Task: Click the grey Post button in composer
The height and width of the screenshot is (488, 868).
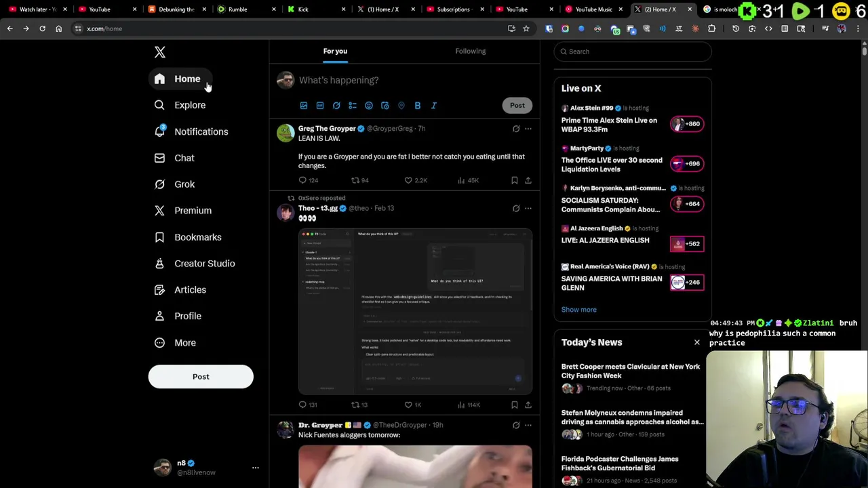Action: coord(517,105)
